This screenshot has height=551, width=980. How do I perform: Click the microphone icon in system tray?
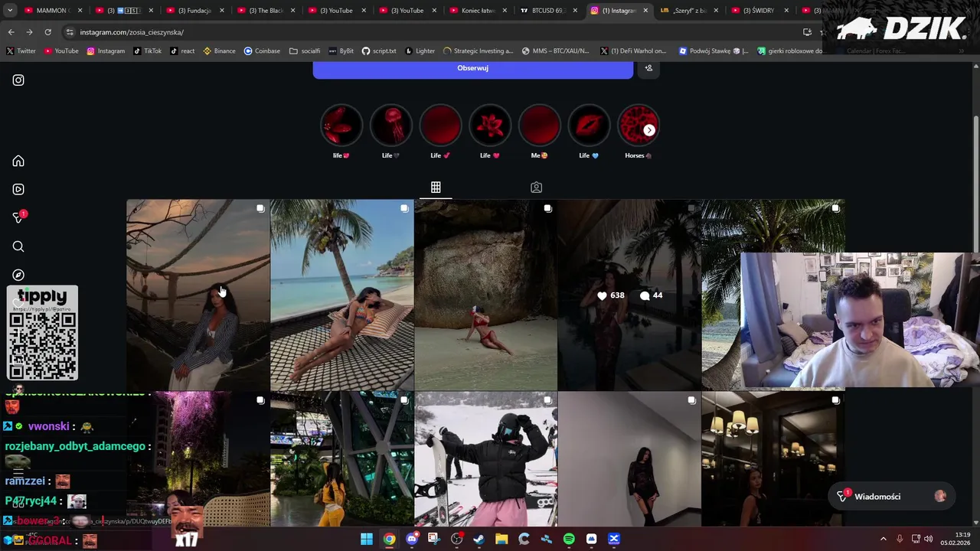900,539
